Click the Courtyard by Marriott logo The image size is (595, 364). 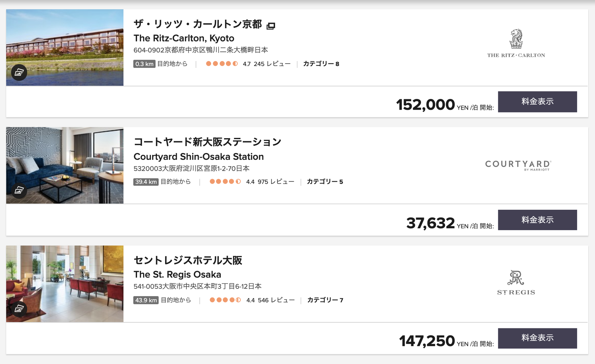click(x=518, y=165)
